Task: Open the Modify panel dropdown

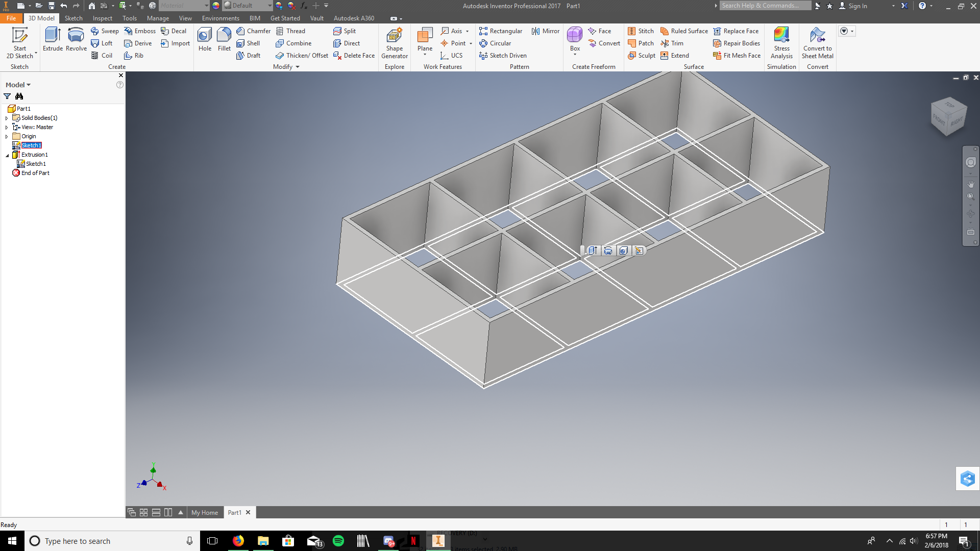Action: tap(286, 67)
